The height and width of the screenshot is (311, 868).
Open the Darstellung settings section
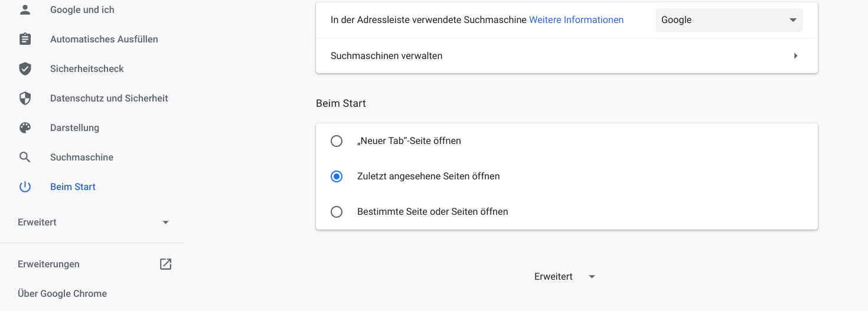click(74, 127)
